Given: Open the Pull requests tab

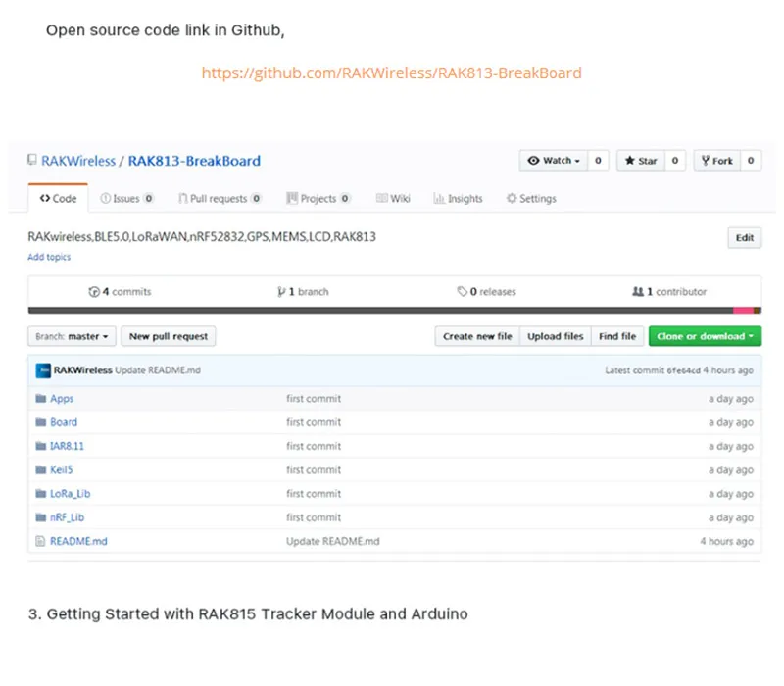Looking at the screenshot, I should (x=220, y=199).
